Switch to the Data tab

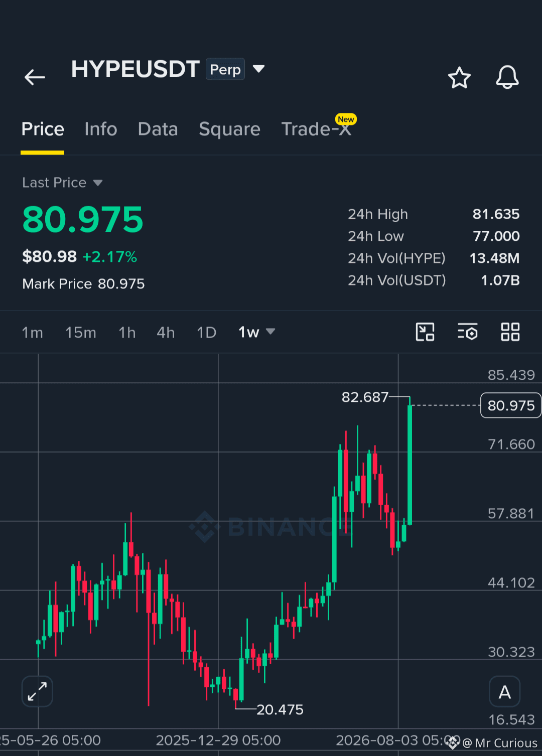click(158, 129)
